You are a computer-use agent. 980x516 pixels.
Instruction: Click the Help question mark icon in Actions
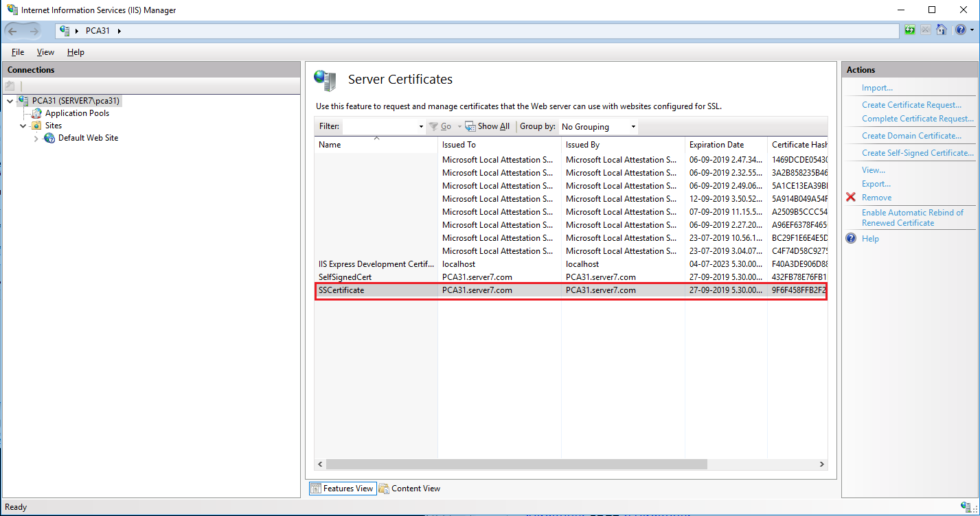click(x=851, y=239)
